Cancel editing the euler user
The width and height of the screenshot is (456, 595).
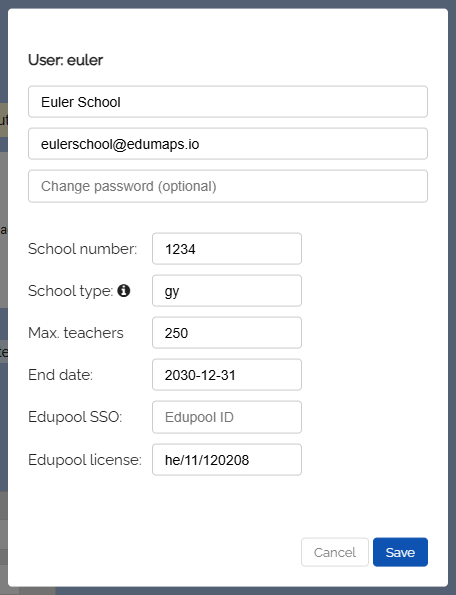[x=335, y=552]
